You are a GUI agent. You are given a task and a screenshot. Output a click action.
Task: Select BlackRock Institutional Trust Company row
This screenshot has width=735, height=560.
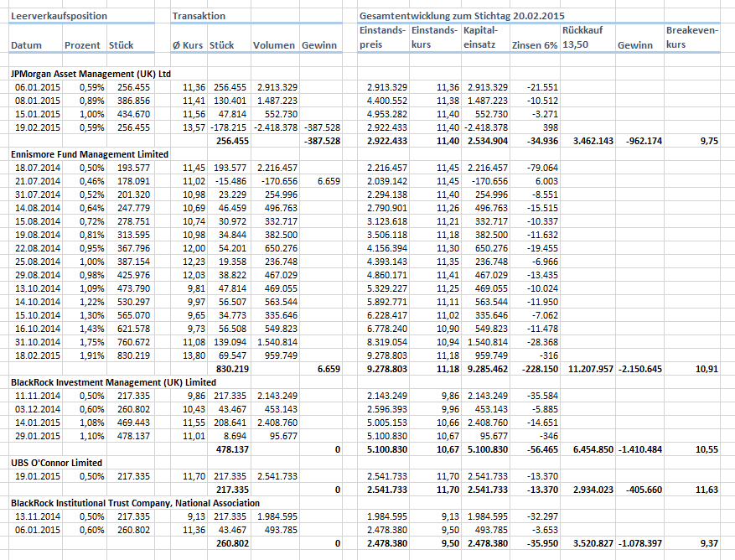[135, 503]
